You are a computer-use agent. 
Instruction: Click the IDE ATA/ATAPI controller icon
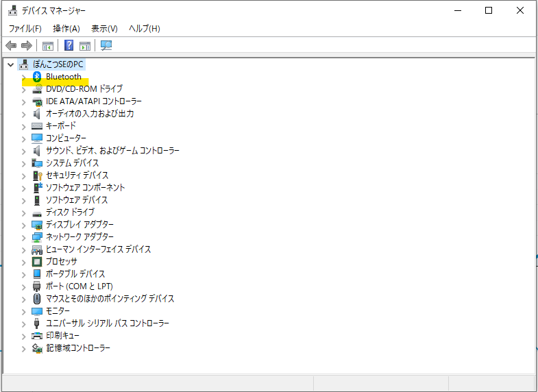tap(37, 101)
